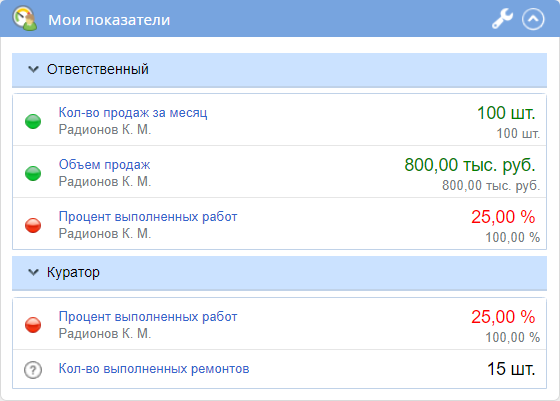Click the Куратор group header
The height and width of the screenshot is (401, 560).
(279, 273)
